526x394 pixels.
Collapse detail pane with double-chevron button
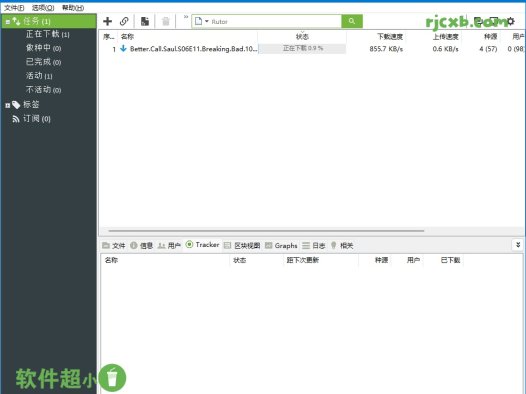(518, 245)
